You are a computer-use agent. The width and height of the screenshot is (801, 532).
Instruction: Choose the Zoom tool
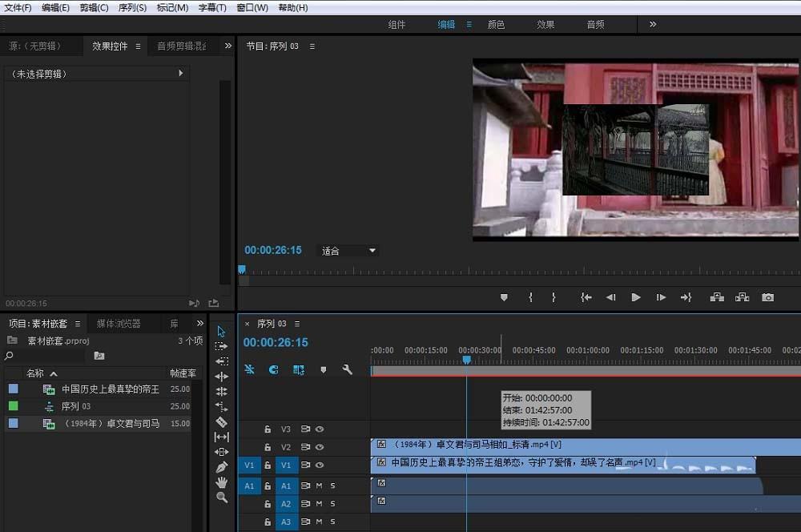point(222,498)
